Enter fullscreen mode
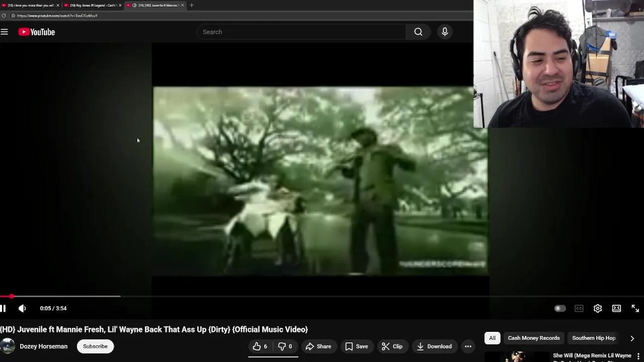The height and width of the screenshot is (362, 644). [x=635, y=308]
